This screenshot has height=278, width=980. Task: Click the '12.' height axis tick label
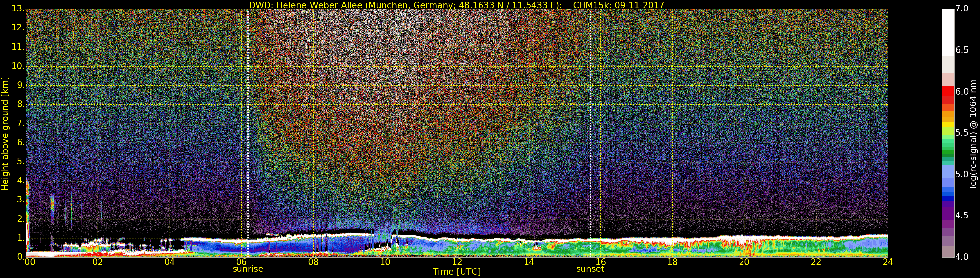pyautogui.click(x=18, y=28)
